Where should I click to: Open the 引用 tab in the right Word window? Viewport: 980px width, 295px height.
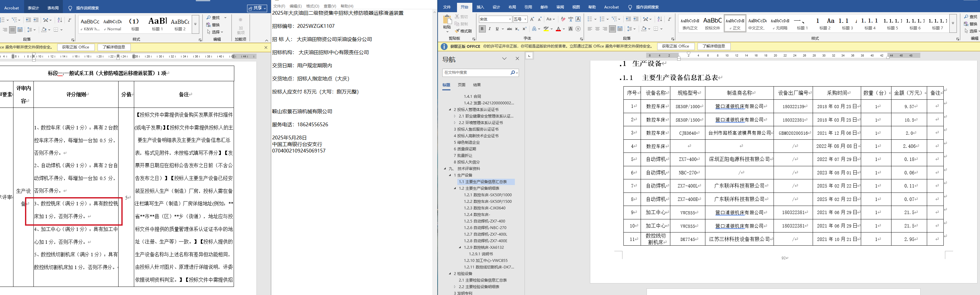[x=528, y=7]
